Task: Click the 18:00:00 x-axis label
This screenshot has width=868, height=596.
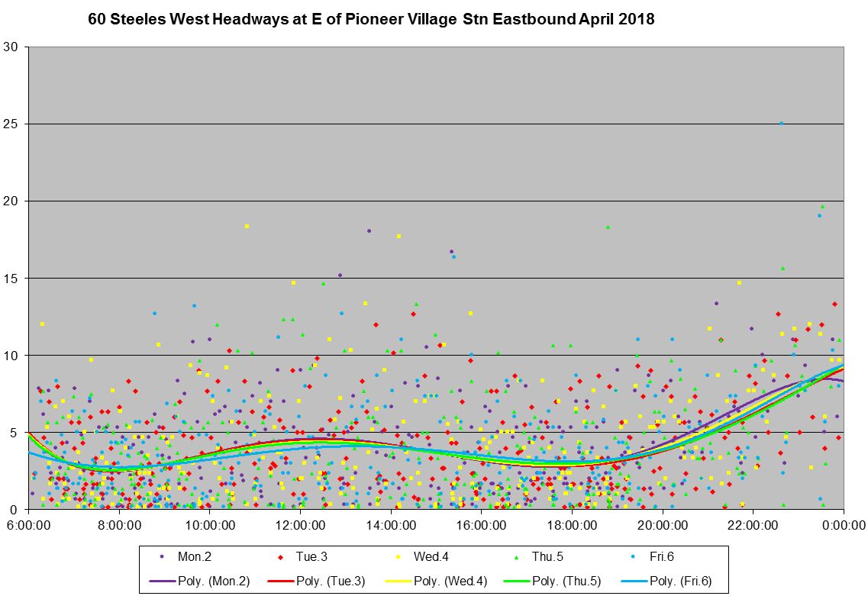Action: click(x=572, y=526)
